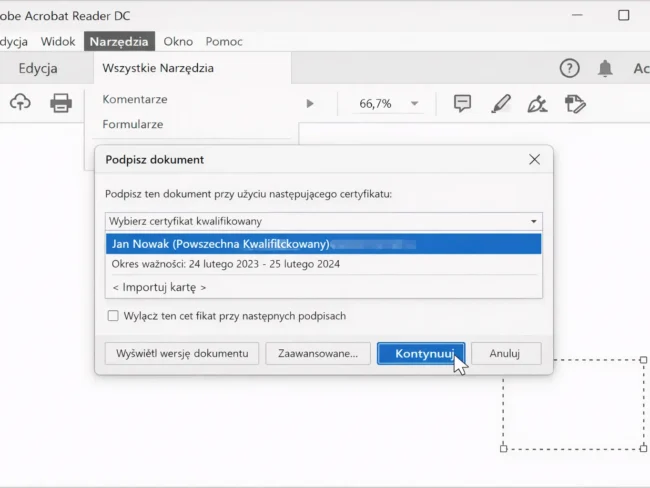
Task: Open the Okno menu
Action: point(178,41)
